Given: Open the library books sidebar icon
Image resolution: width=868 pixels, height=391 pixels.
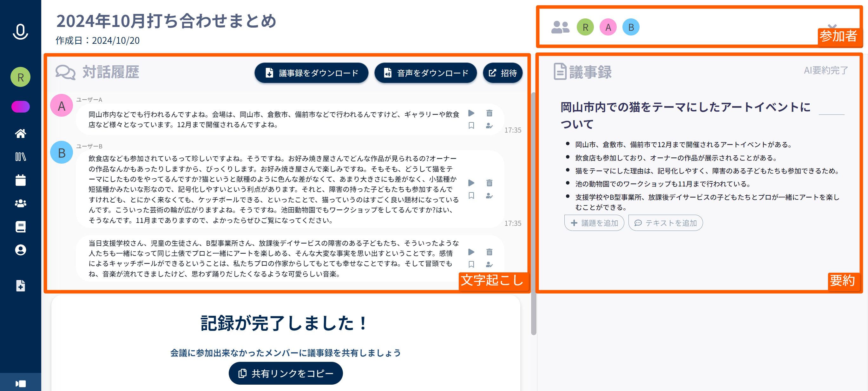Looking at the screenshot, I should 21,157.
